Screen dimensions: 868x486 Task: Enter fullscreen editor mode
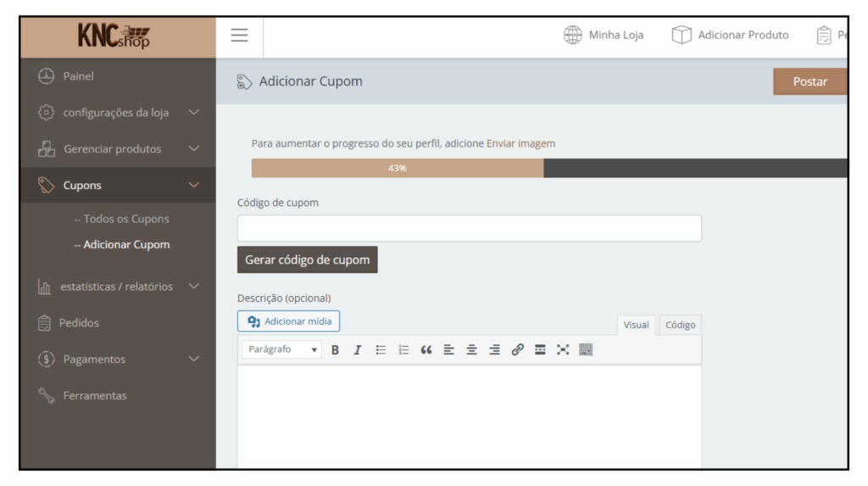point(563,349)
